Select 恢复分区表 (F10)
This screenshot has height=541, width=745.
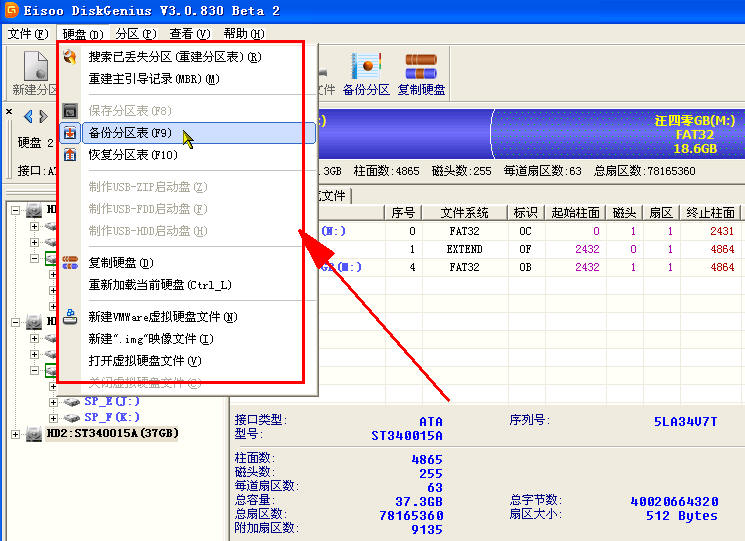tap(133, 154)
